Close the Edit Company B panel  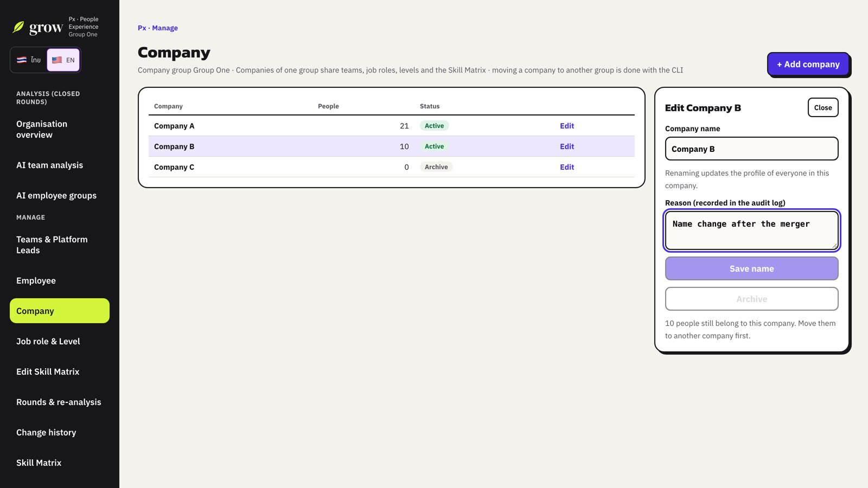point(822,107)
